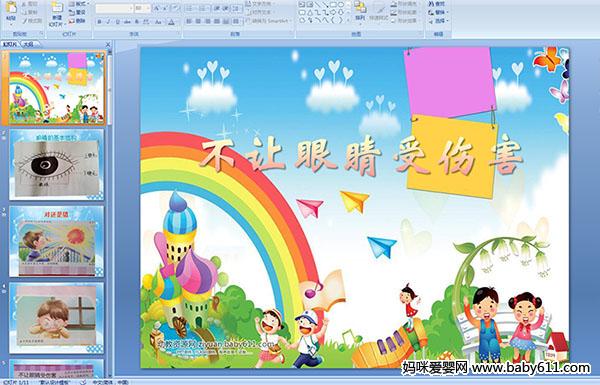Reset the slide with 重设
This screenshot has width=600, height=385.
[x=77, y=12]
